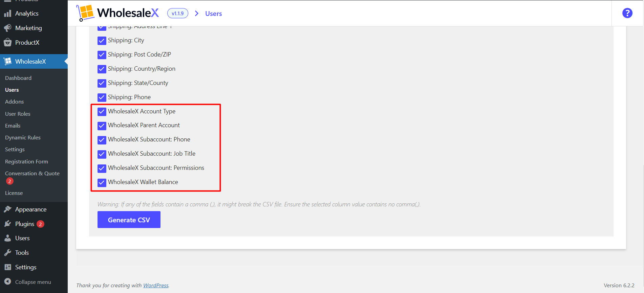The height and width of the screenshot is (293, 644).
Task: Open the WordPress footer link
Action: point(156,285)
